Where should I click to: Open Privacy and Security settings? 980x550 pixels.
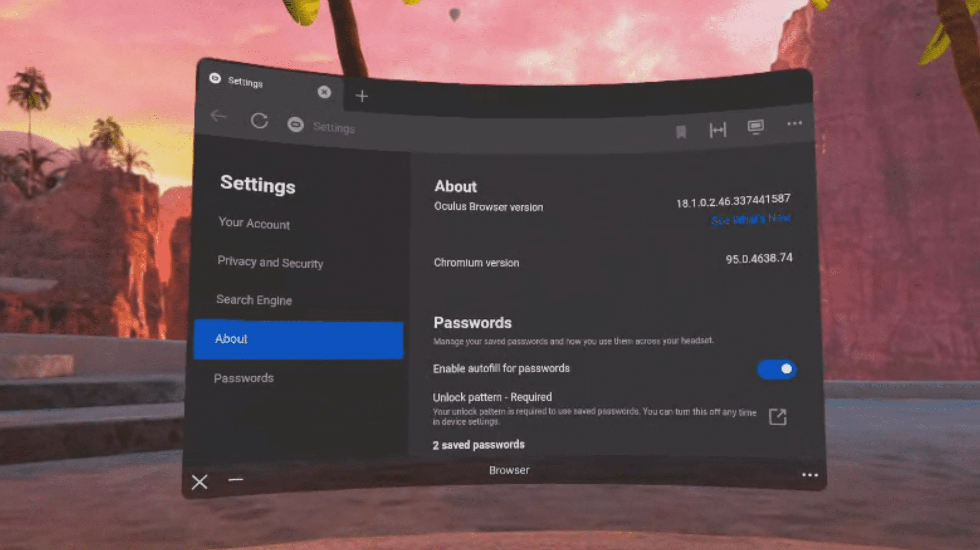tap(269, 261)
